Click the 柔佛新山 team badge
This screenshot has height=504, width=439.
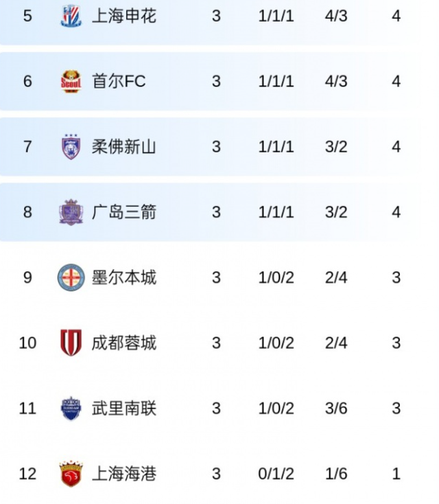click(x=71, y=146)
